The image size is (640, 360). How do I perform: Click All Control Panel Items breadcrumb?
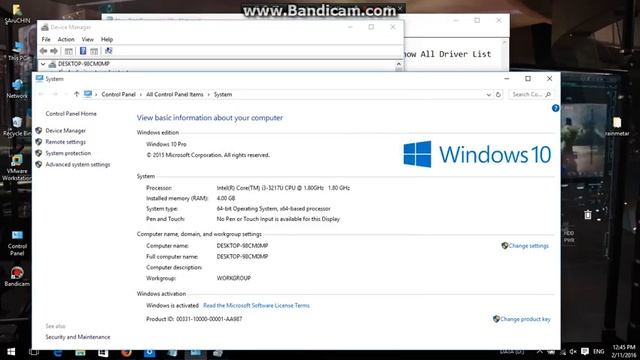[175, 94]
